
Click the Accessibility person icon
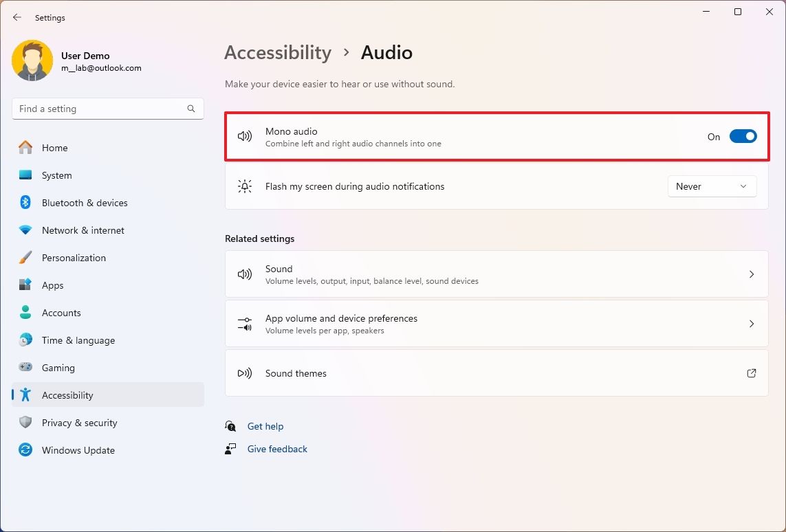[25, 395]
